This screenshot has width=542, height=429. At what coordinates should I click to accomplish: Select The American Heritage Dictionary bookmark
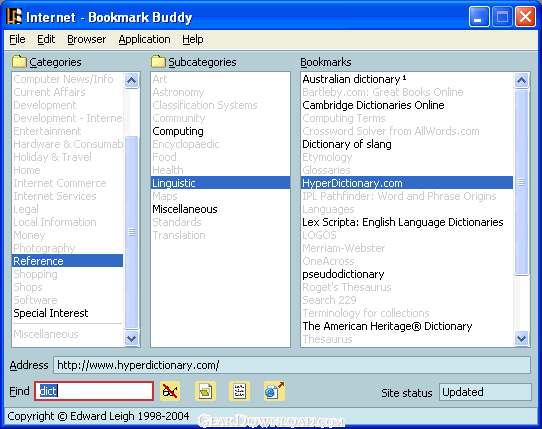pos(407,326)
